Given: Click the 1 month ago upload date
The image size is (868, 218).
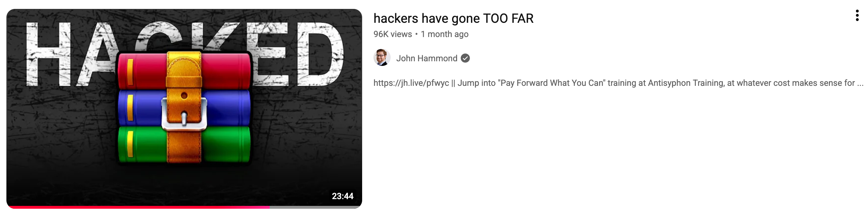Looking at the screenshot, I should 445,34.
